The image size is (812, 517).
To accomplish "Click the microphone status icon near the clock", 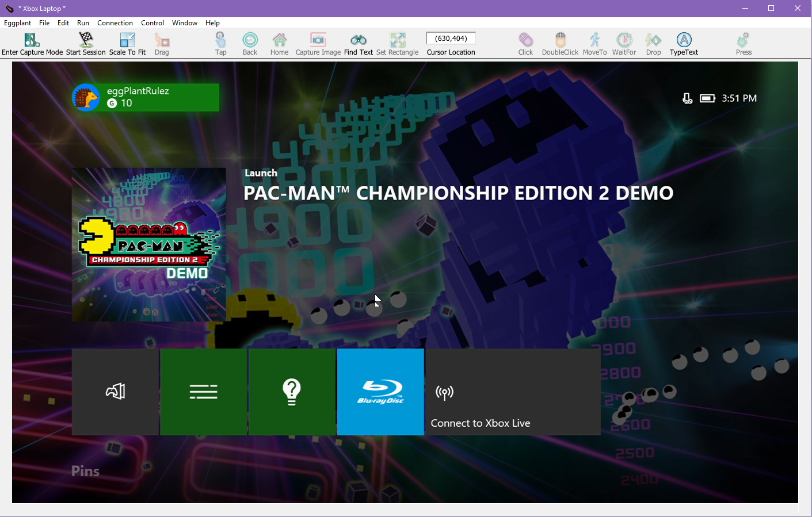I will [687, 98].
